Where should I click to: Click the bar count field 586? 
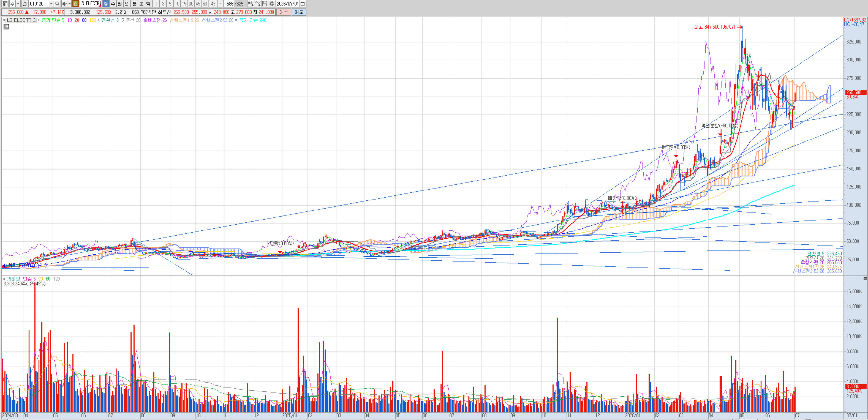(x=229, y=4)
